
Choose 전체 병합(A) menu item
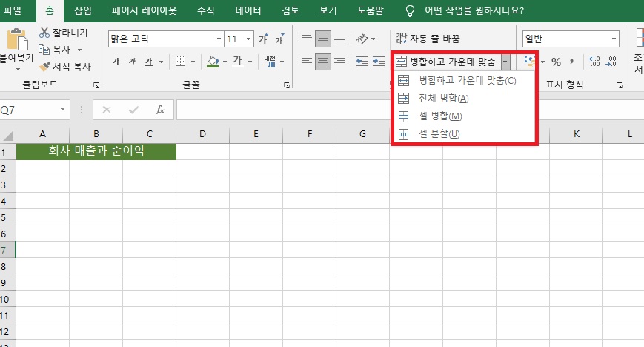point(464,99)
